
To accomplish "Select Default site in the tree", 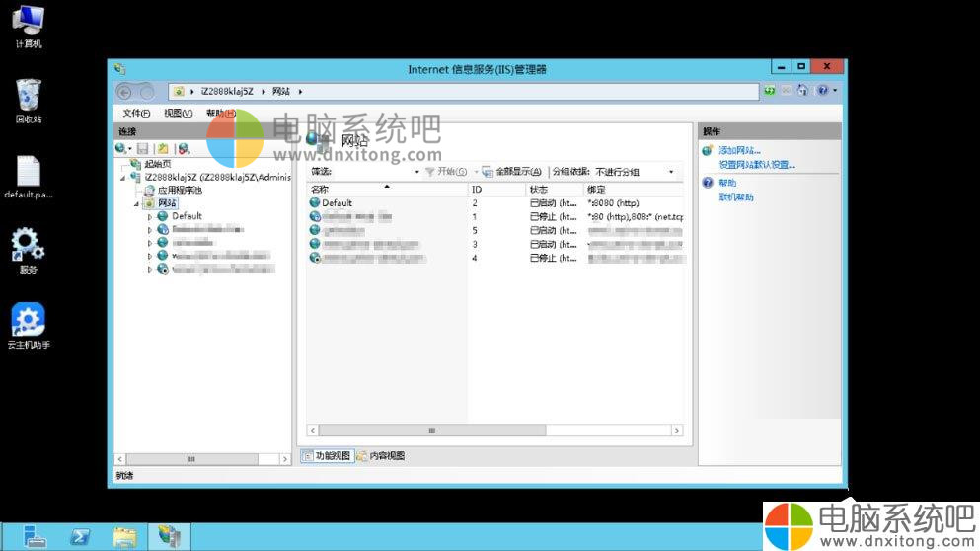I will pos(187,216).
